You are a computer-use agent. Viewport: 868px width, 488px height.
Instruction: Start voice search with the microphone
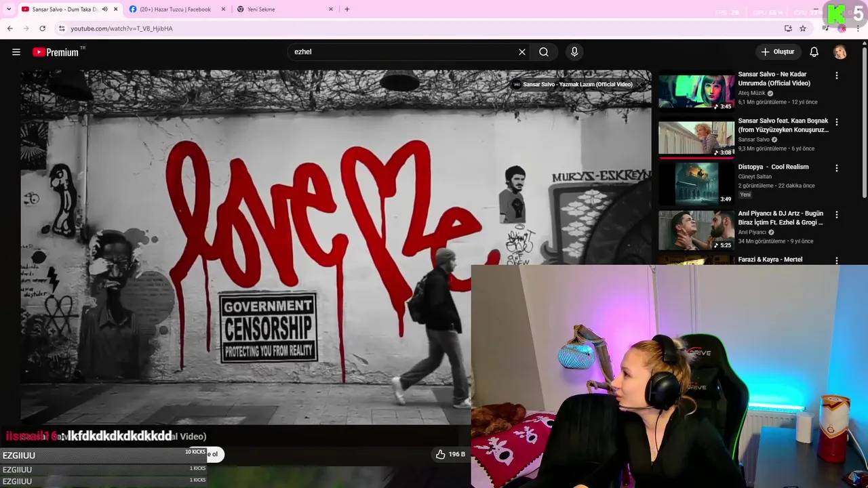pos(574,52)
